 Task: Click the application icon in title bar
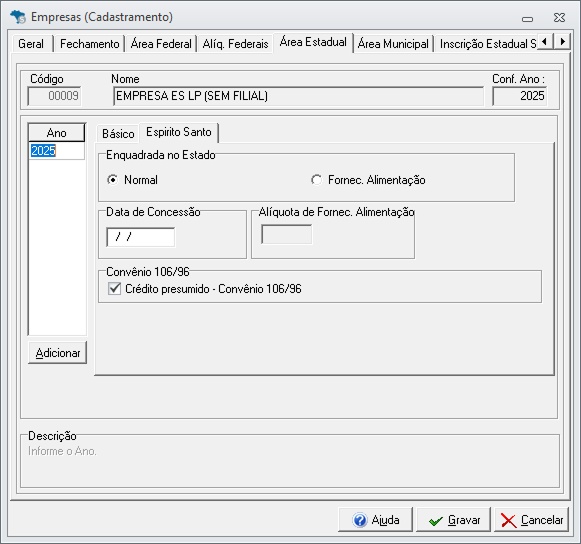pyautogui.click(x=18, y=17)
